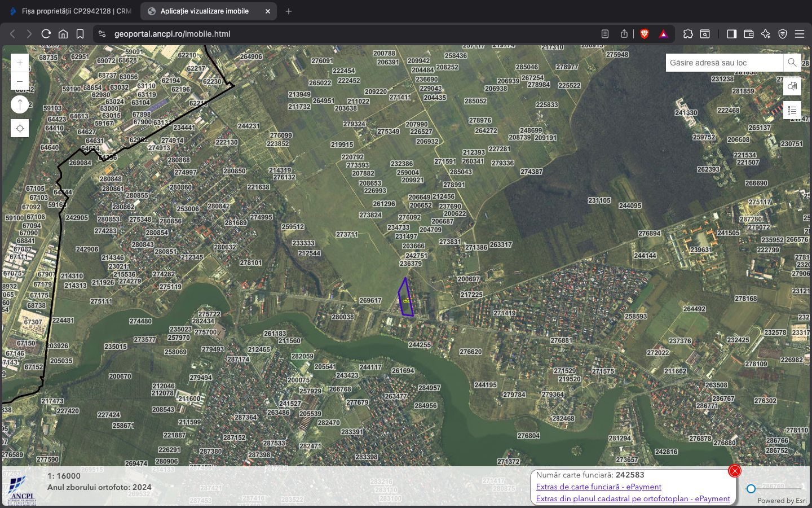Open a new browser tab
The image size is (812, 508).
click(289, 11)
